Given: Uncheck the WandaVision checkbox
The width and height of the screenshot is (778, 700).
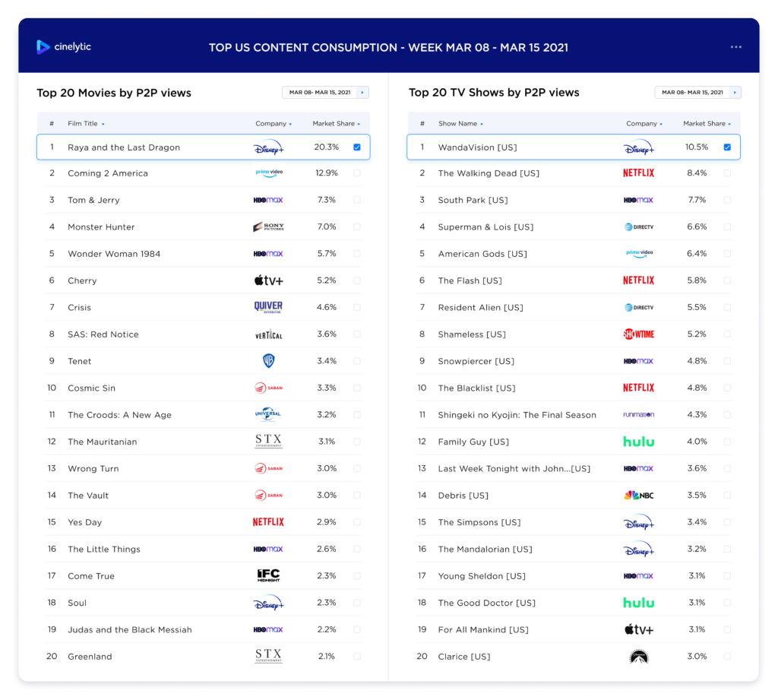Looking at the screenshot, I should [727, 147].
